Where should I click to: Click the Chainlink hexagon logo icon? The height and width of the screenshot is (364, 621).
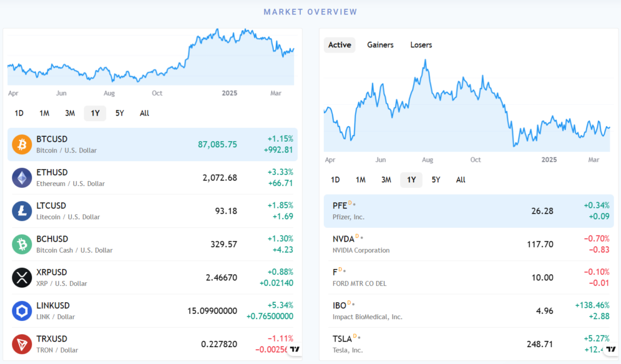coord(22,311)
